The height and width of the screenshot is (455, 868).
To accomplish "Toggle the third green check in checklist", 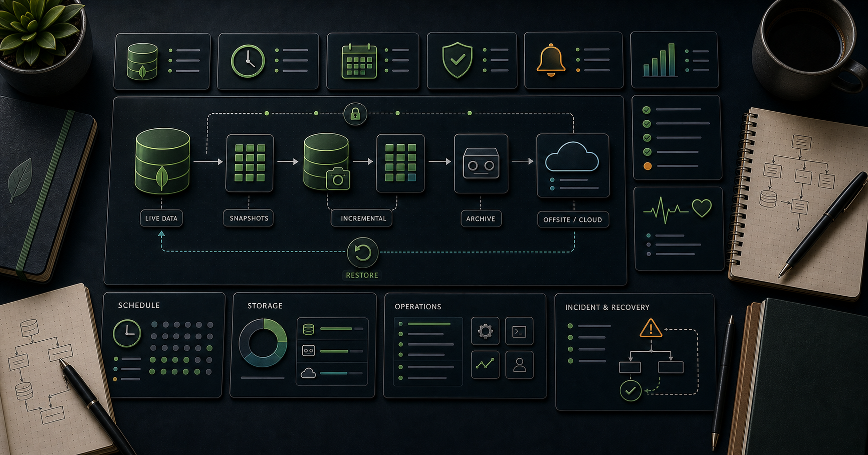I will click(647, 138).
